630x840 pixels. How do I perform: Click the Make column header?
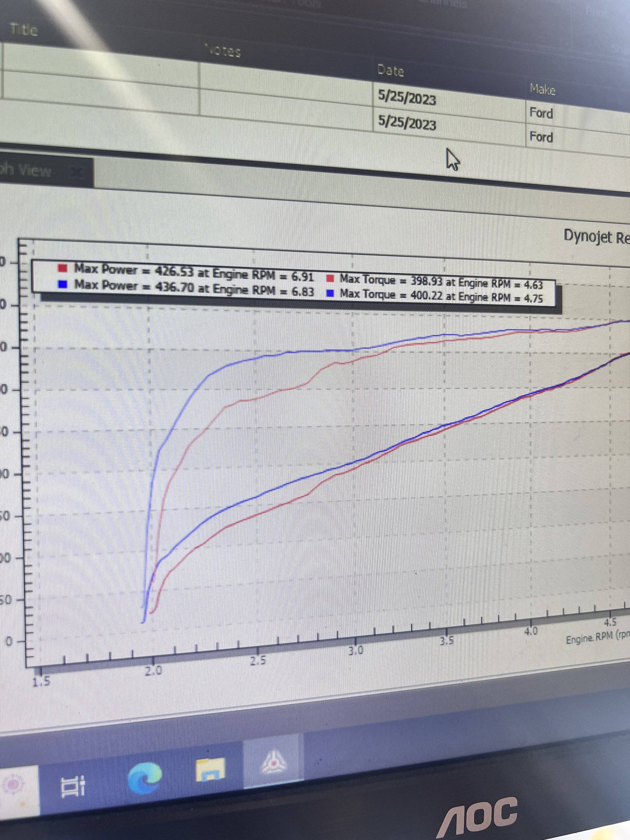[543, 90]
